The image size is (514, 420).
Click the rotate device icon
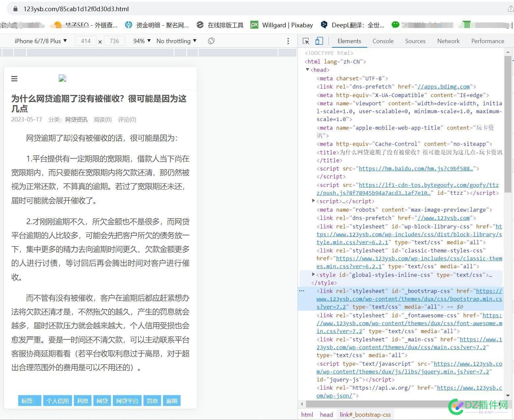[x=211, y=41]
